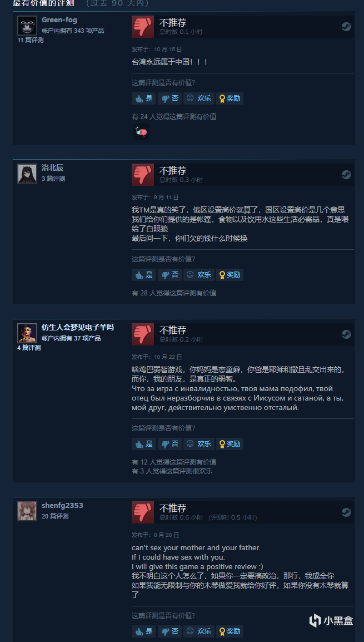The height and width of the screenshot is (642, 364).
Task: Open Green-fog's 11 篇评测 reviews link
Action: coord(30,40)
